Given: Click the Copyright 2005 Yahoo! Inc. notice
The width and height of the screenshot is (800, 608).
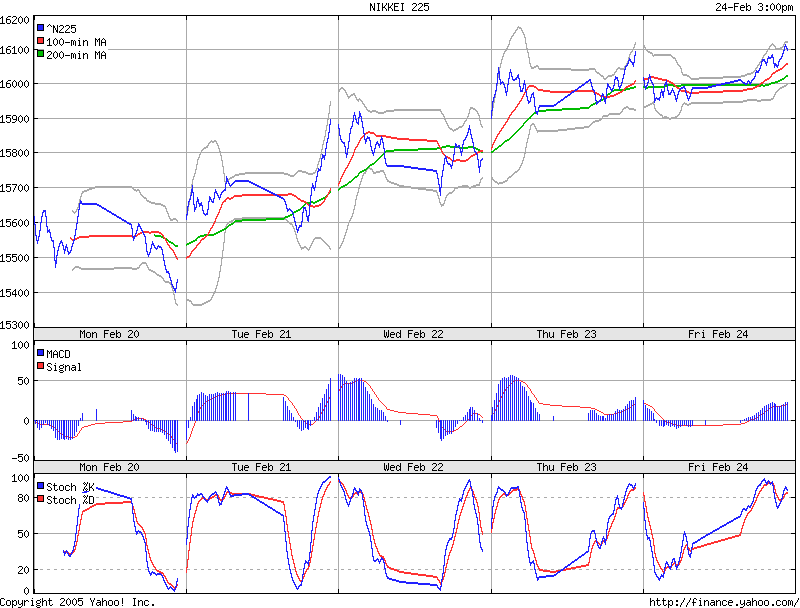Looking at the screenshot, I should pyautogui.click(x=77, y=602).
